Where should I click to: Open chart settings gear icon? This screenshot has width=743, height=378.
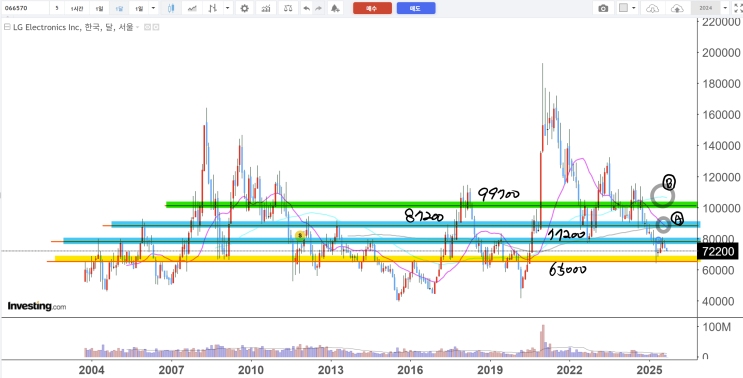245,8
